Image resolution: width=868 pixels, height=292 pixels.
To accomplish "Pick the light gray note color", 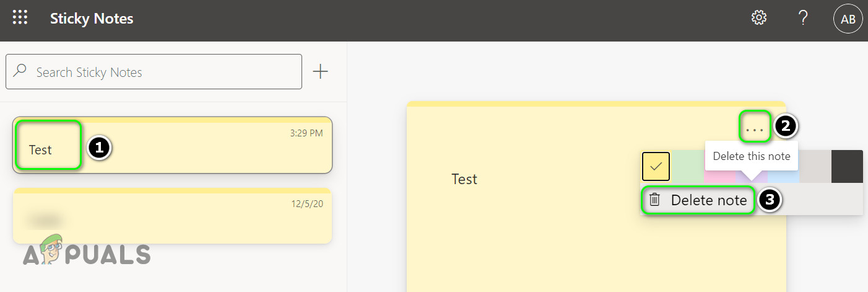I will click(x=815, y=167).
